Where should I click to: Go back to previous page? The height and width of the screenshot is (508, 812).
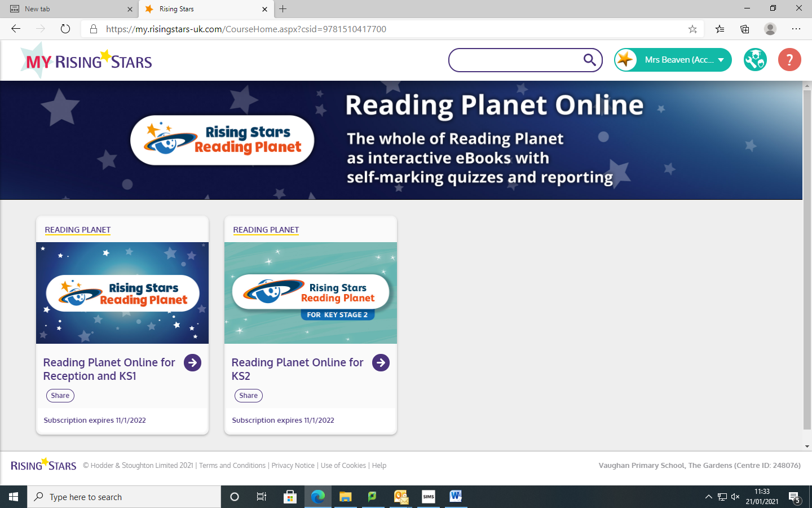[16, 29]
